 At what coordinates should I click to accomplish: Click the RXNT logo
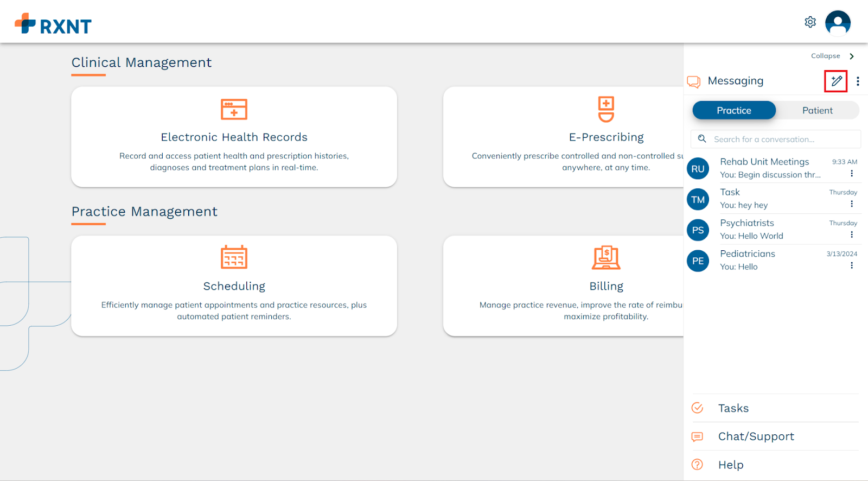click(53, 24)
